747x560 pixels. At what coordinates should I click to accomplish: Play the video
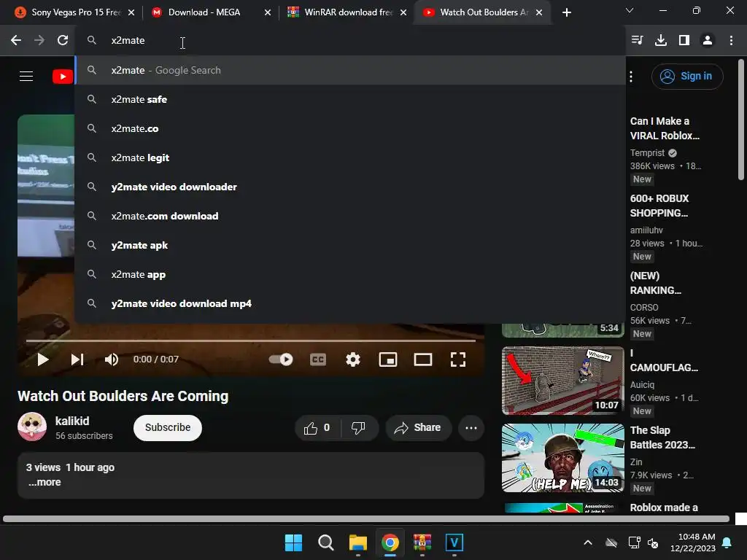(x=43, y=359)
